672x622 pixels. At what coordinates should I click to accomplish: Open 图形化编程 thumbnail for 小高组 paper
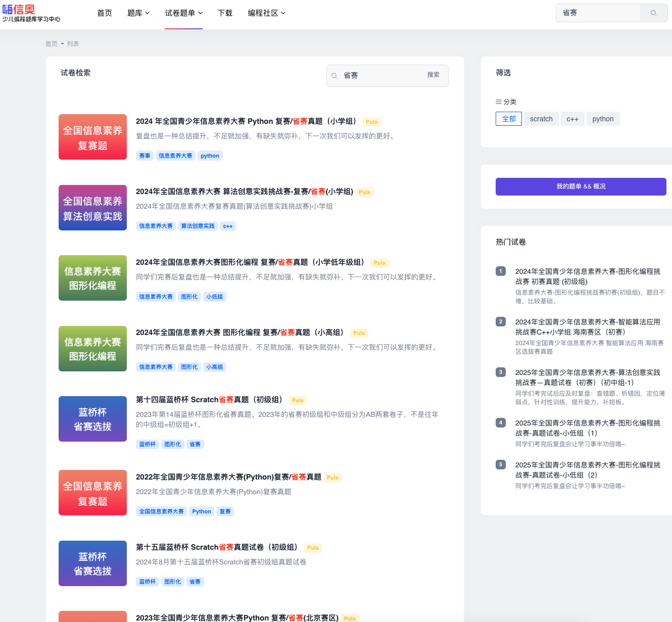pyautogui.click(x=92, y=349)
